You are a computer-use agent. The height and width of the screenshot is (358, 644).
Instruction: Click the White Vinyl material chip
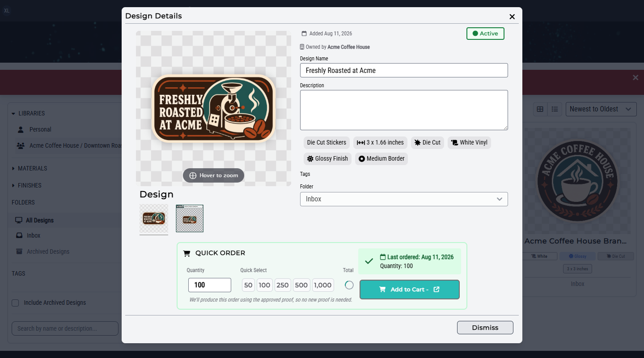pos(469,142)
